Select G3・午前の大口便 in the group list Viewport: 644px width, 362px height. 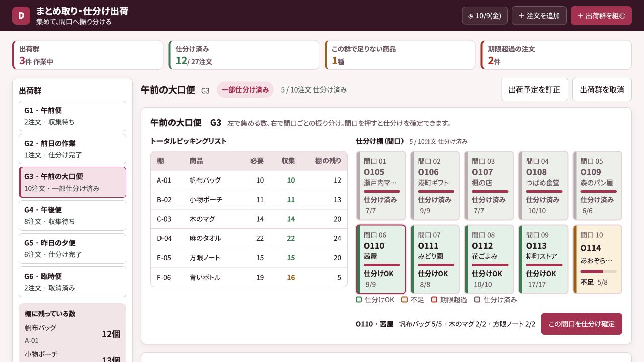(72, 182)
